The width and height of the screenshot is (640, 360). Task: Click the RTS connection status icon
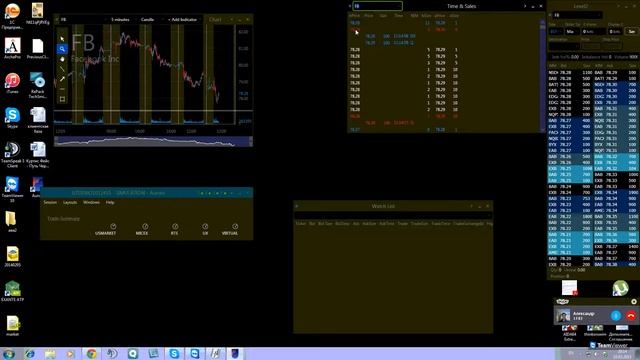[175, 226]
